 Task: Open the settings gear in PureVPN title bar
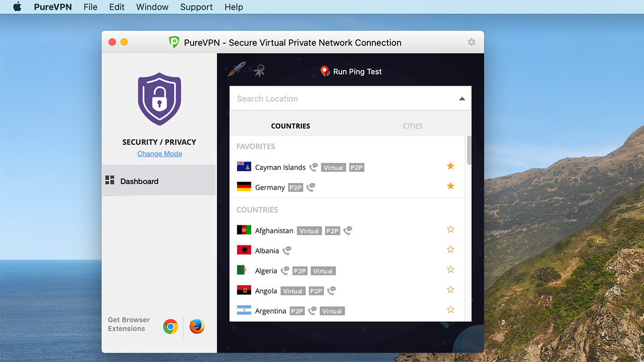pos(471,42)
